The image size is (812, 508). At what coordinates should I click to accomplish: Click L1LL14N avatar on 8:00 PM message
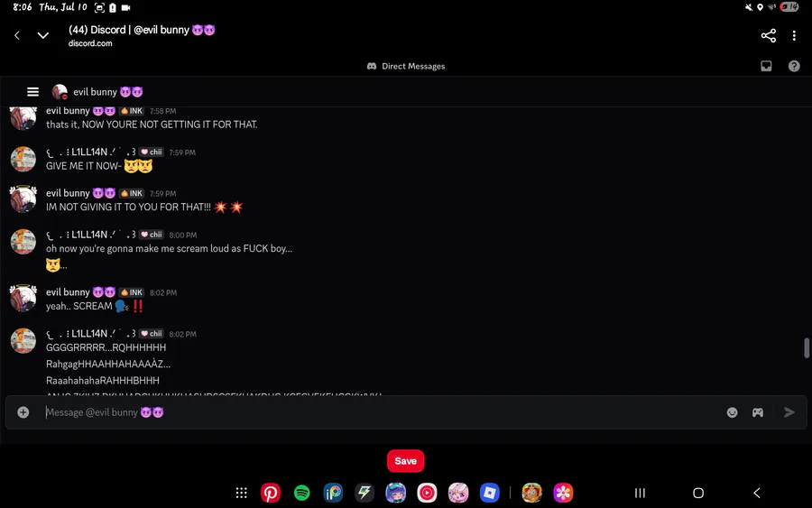point(23,241)
